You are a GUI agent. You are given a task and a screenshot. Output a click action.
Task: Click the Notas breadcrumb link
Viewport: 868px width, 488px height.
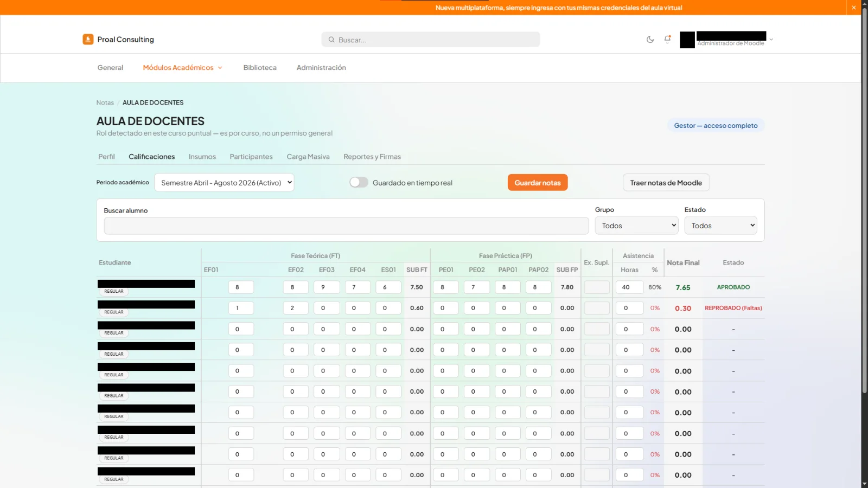click(105, 102)
